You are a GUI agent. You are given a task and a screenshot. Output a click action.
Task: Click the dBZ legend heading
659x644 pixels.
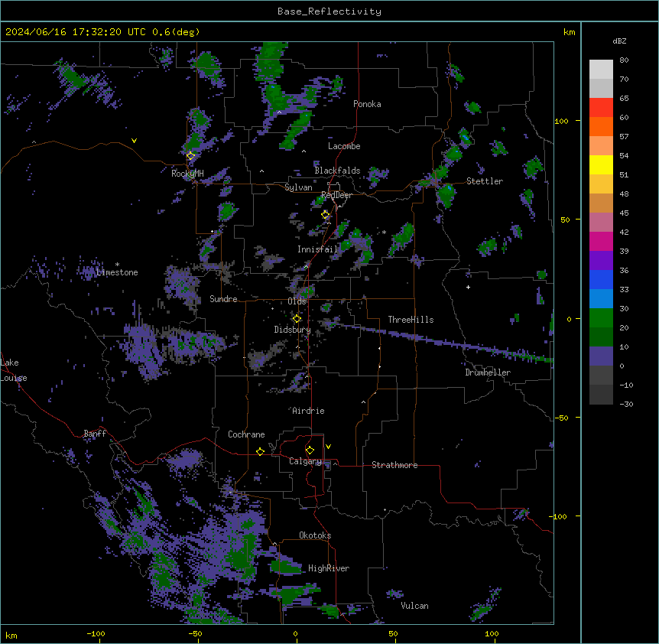click(619, 41)
